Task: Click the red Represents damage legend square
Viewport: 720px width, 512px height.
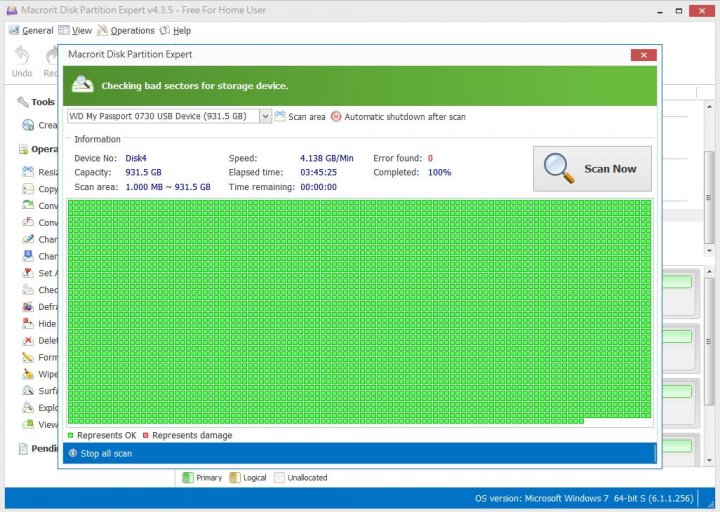Action: click(x=146, y=435)
